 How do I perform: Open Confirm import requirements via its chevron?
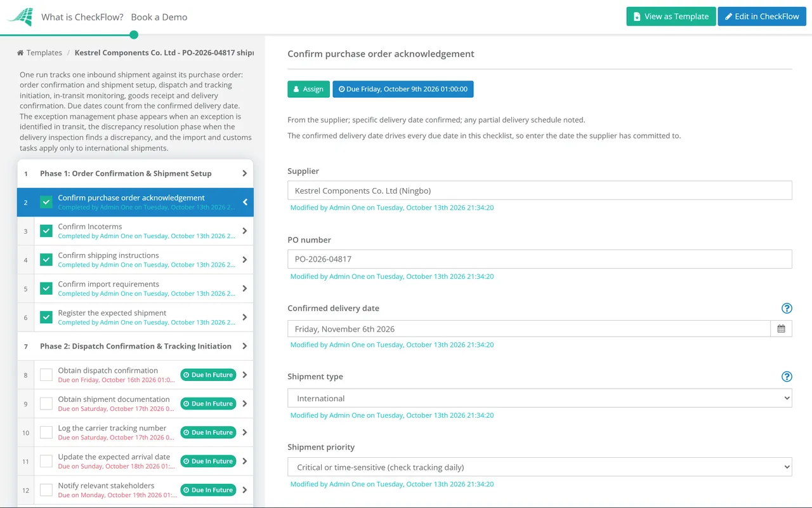245,289
